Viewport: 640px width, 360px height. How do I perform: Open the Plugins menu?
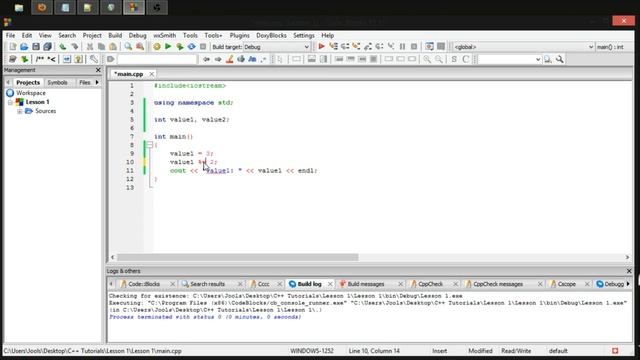coord(240,36)
